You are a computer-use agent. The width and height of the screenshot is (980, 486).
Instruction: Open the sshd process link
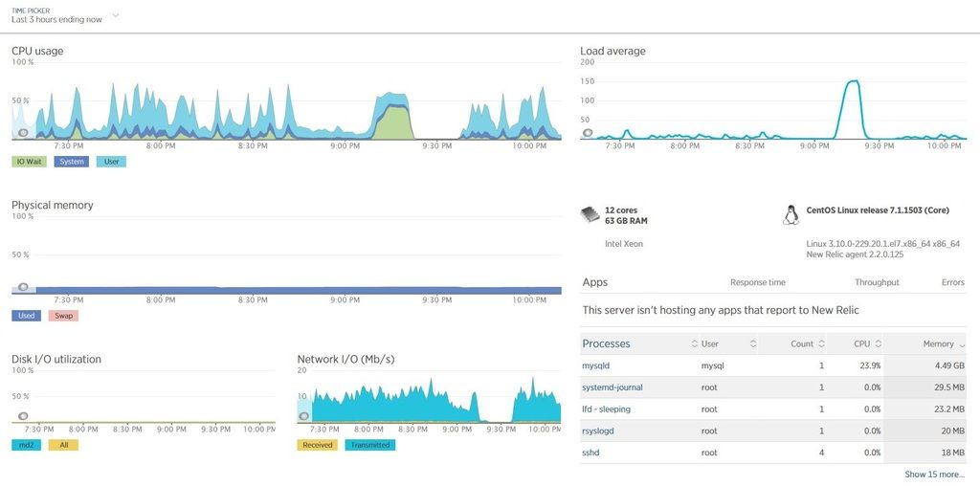coord(590,453)
